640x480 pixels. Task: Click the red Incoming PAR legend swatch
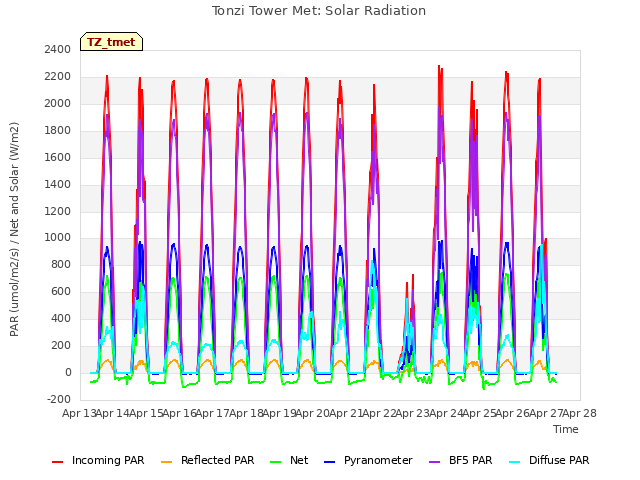(58, 462)
